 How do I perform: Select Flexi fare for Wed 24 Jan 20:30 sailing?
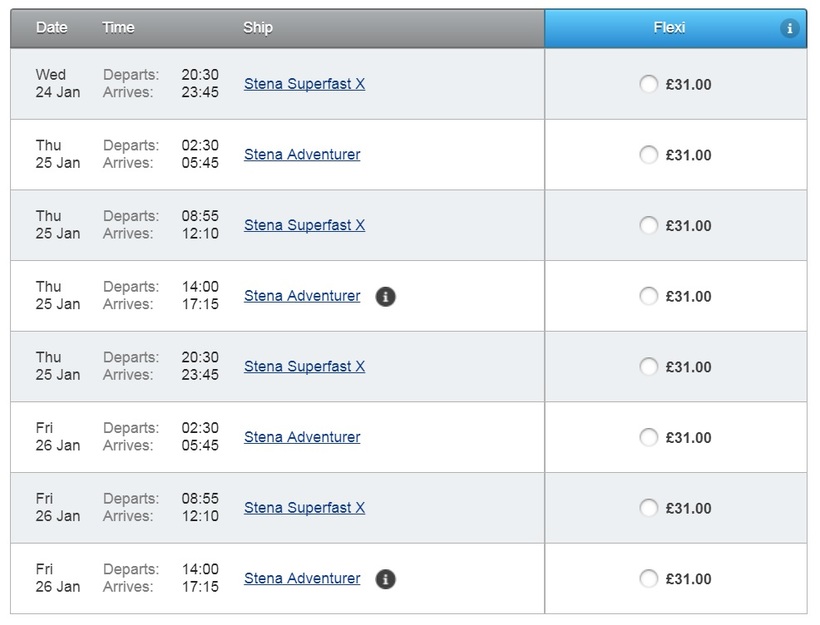pyautogui.click(x=648, y=84)
